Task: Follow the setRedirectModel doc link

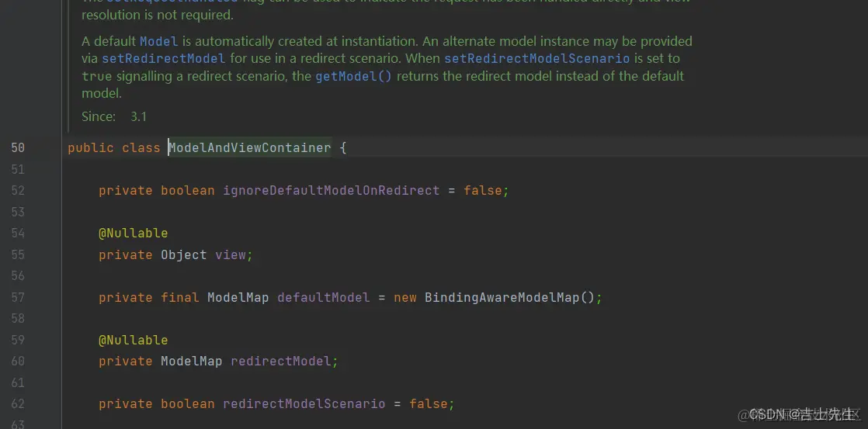Action: 163,58
